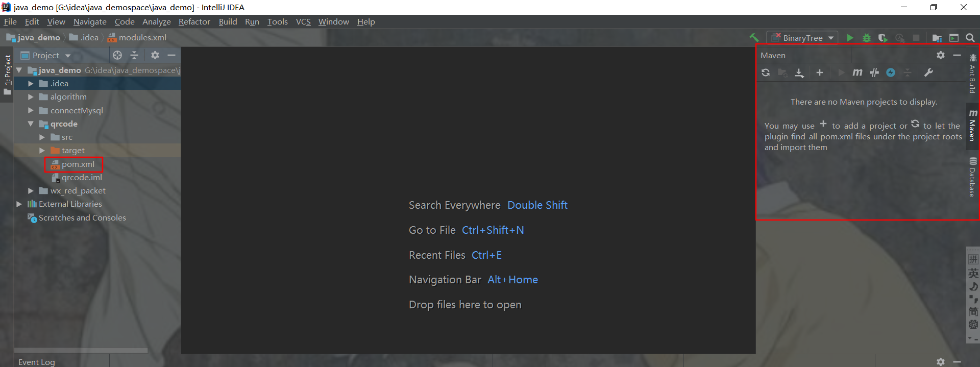
Task: Click the Project panel horizontal scrollbar
Action: click(x=81, y=350)
